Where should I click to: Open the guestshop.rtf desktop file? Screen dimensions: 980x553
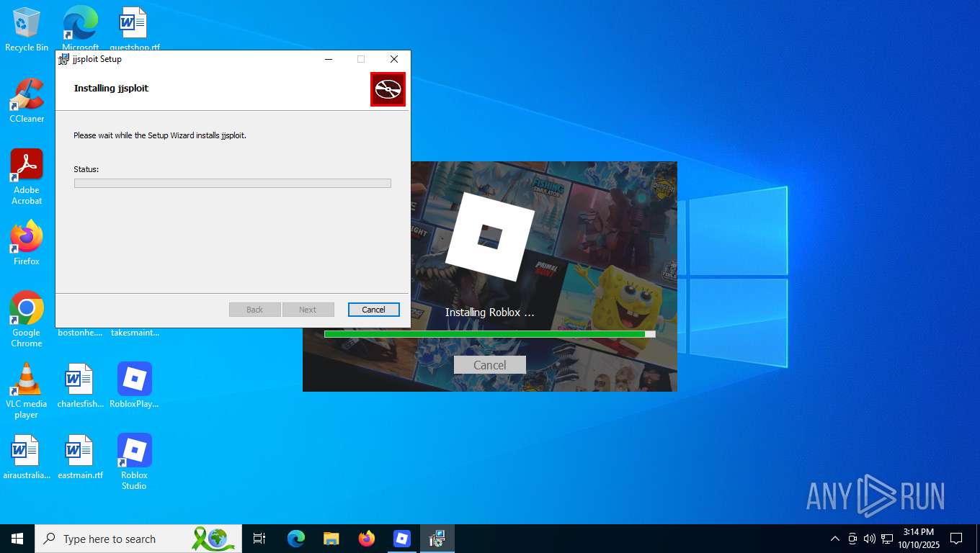click(x=134, y=29)
